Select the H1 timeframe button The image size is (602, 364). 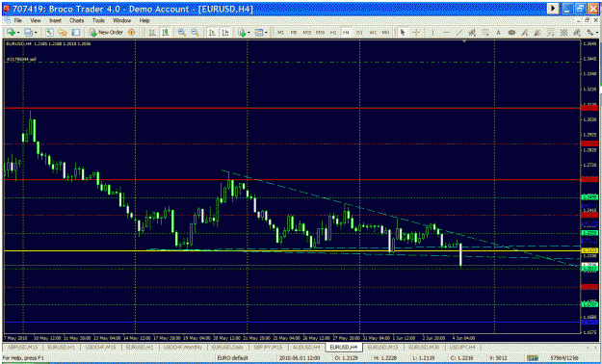pyautogui.click(x=333, y=33)
